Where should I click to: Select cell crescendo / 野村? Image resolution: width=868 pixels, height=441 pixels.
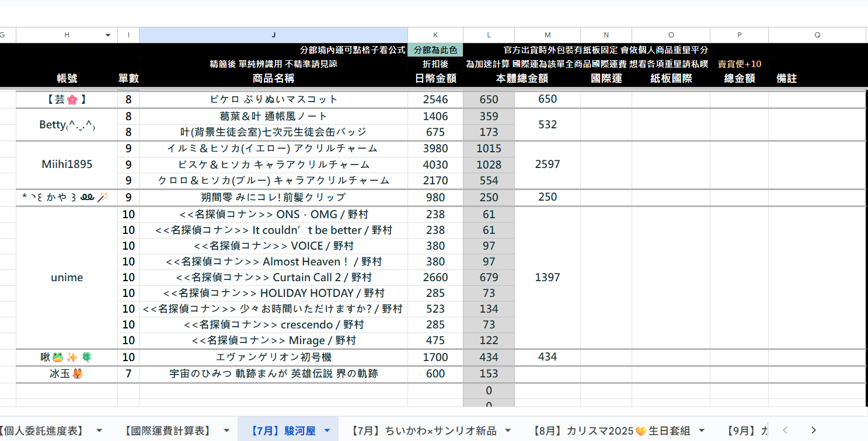click(273, 325)
